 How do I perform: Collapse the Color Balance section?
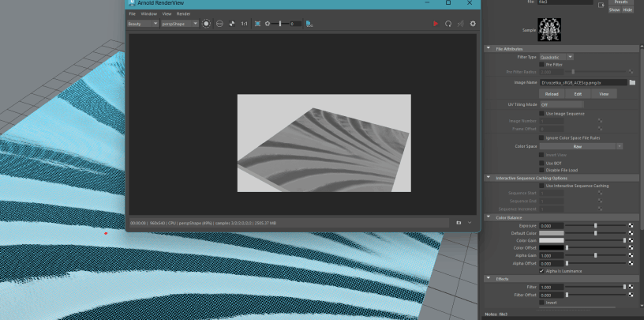489,217
